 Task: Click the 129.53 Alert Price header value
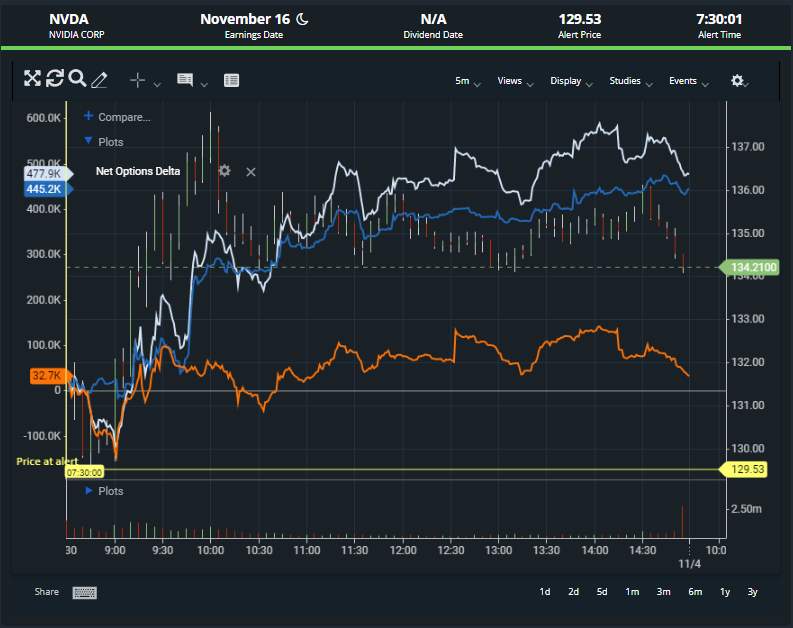pyautogui.click(x=580, y=19)
